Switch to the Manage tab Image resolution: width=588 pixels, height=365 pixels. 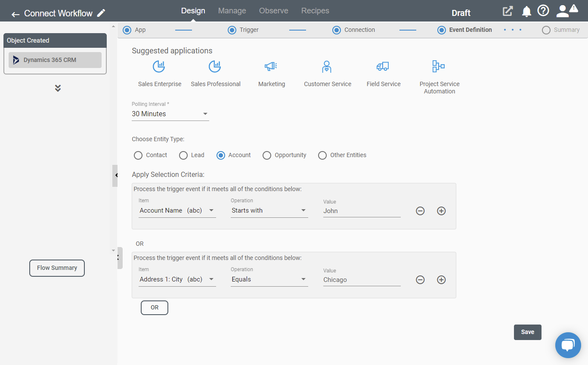(x=232, y=11)
